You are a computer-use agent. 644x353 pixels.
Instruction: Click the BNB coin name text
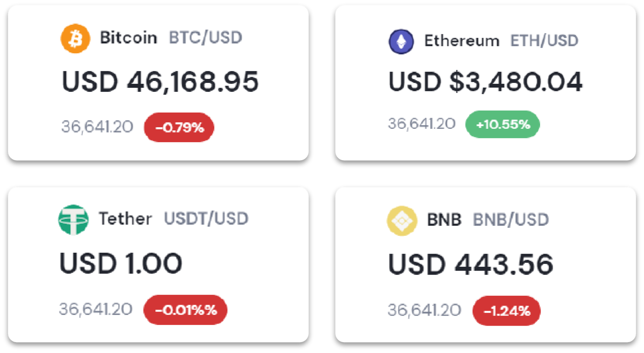444,220
